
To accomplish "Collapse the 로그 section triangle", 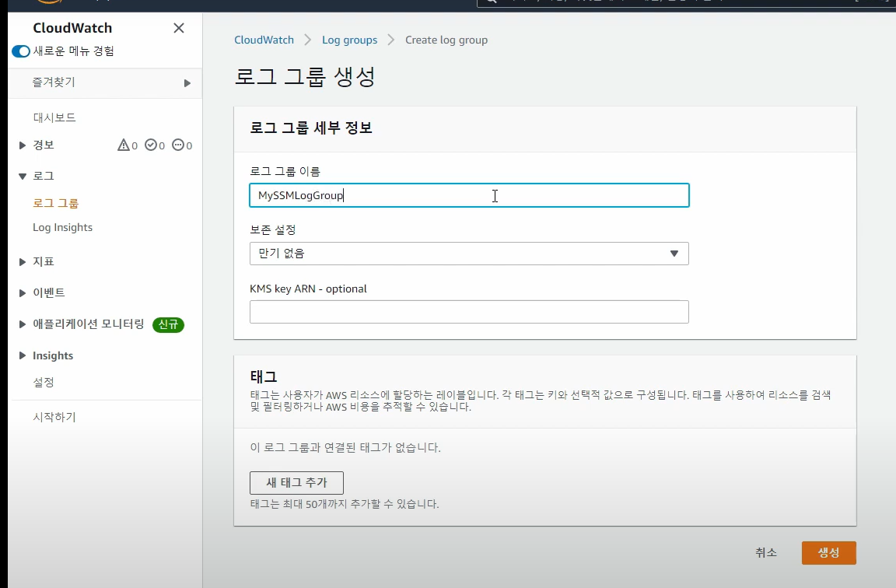I will click(x=23, y=176).
